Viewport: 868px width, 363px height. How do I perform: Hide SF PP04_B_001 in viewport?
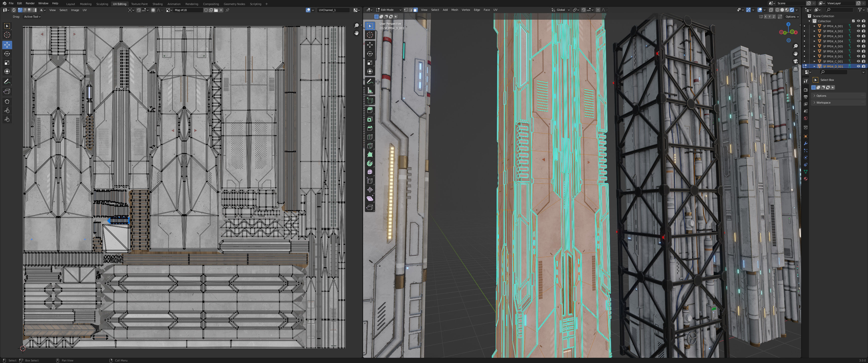(x=858, y=56)
